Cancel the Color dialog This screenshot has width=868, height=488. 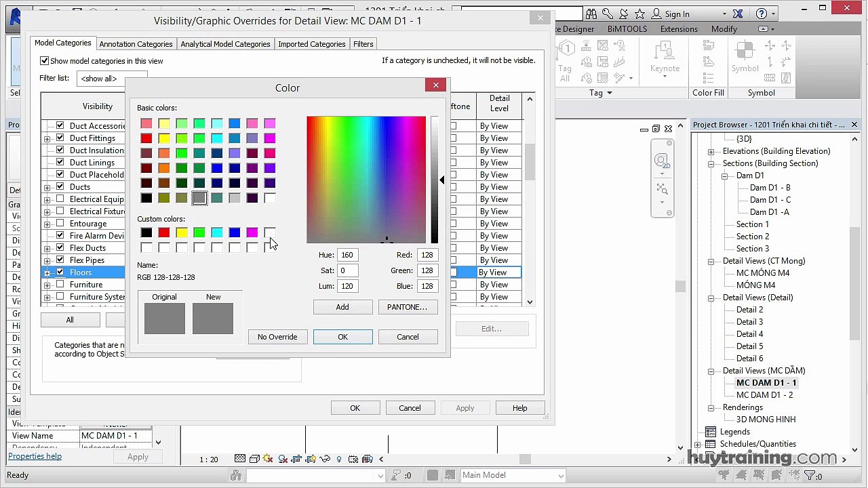click(x=408, y=337)
